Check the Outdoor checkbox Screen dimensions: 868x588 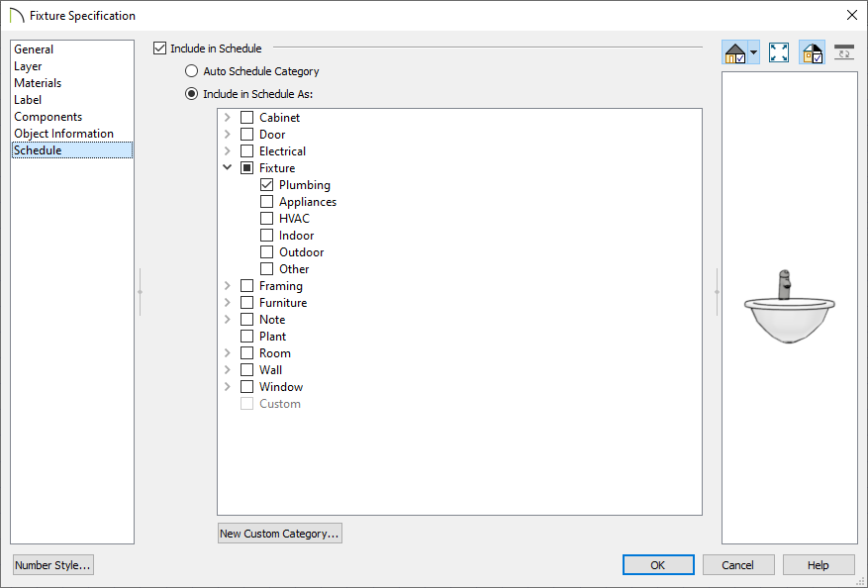coord(267,251)
